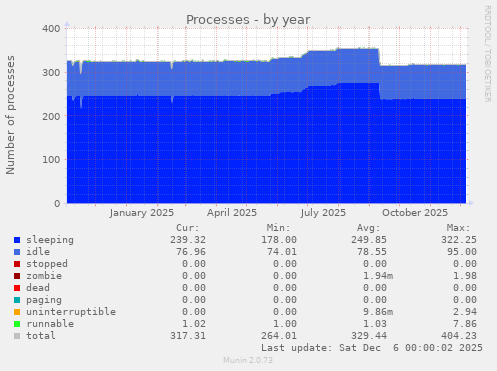The image size is (497, 371).
Task: Click the 'Max:' column header
Action: coord(458,228)
